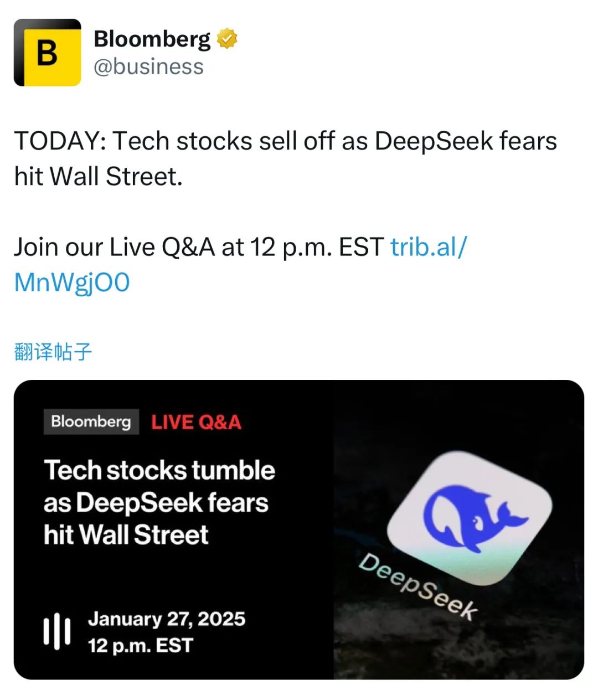Select the red LIVE Q&A label

tap(196, 423)
